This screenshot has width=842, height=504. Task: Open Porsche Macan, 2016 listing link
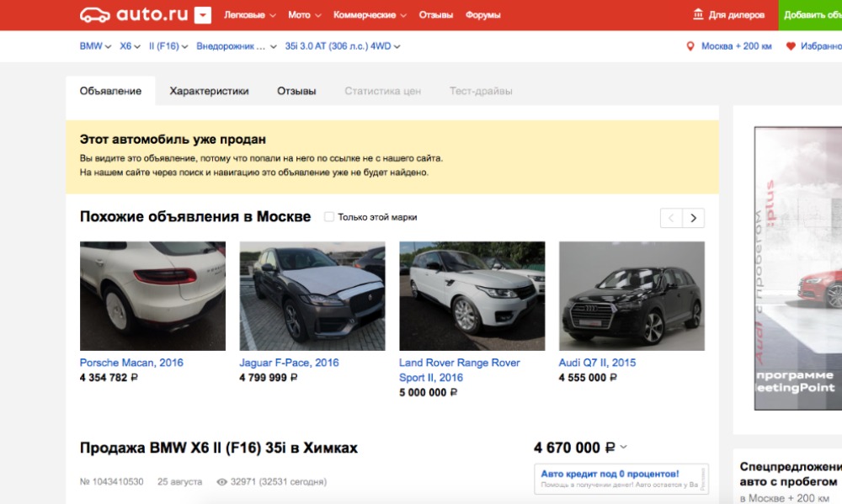[x=131, y=363]
